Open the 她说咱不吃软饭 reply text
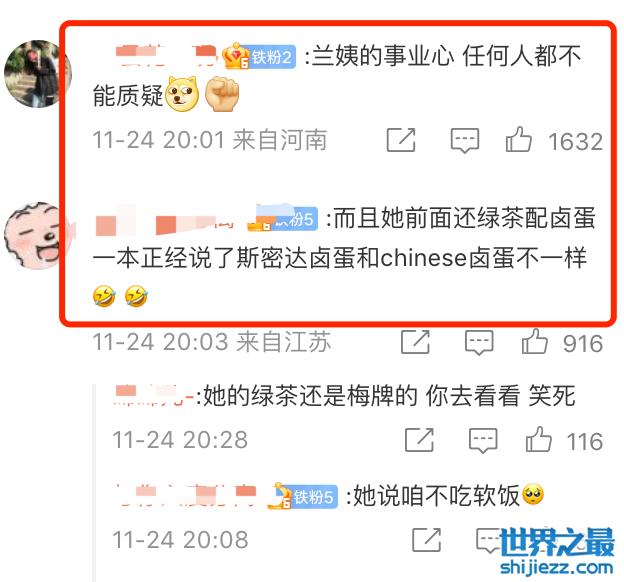The width and height of the screenshot is (624, 582). point(437,496)
